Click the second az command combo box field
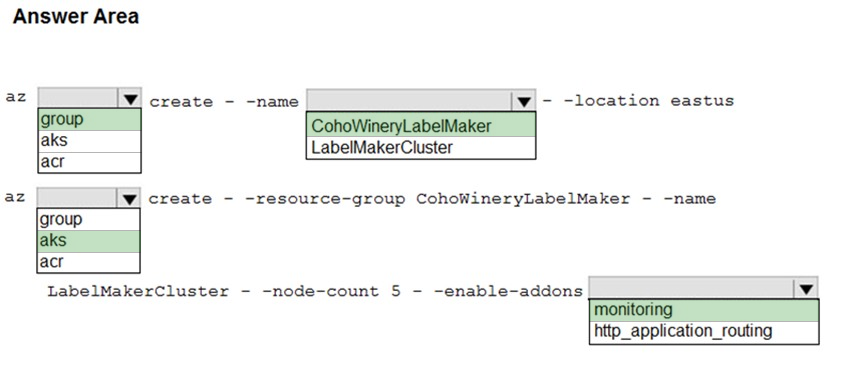851x374 pixels. point(88,198)
